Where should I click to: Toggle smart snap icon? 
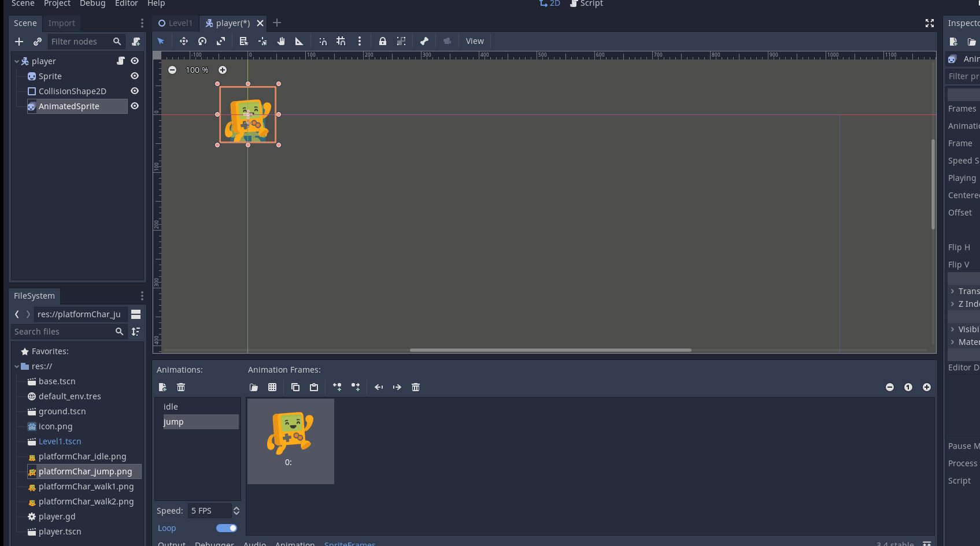point(323,41)
